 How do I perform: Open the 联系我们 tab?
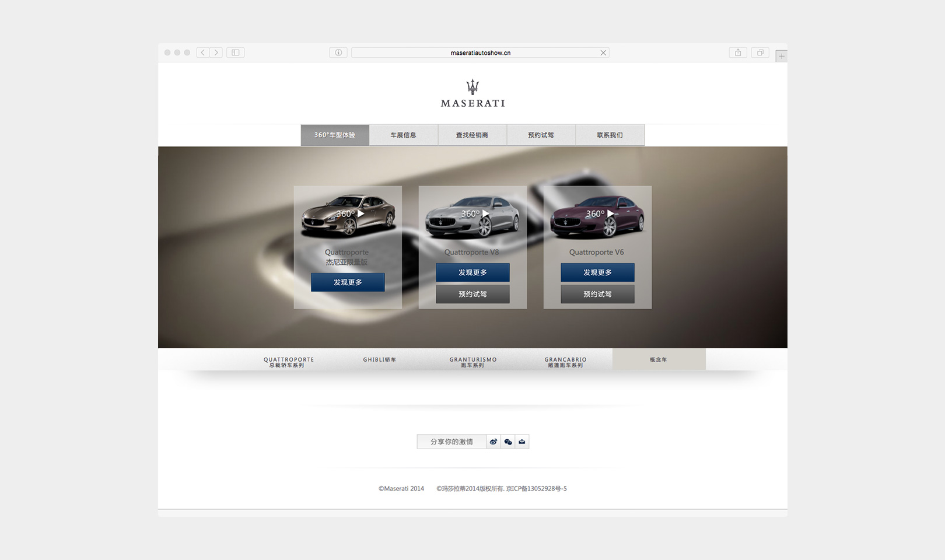(x=610, y=135)
